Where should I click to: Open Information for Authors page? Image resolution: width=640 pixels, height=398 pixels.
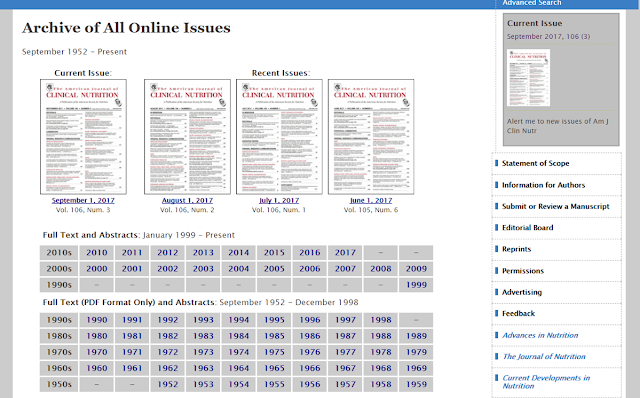(543, 185)
